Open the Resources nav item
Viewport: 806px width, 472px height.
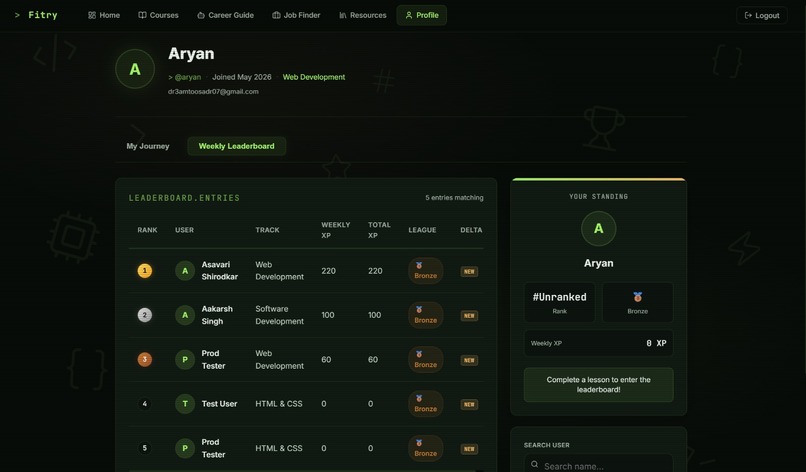(x=362, y=15)
